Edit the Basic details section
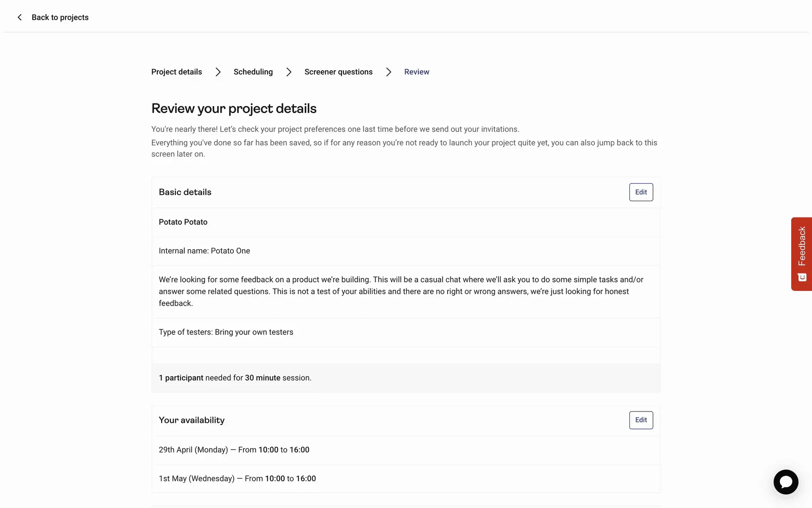812x508 pixels. pos(641,192)
